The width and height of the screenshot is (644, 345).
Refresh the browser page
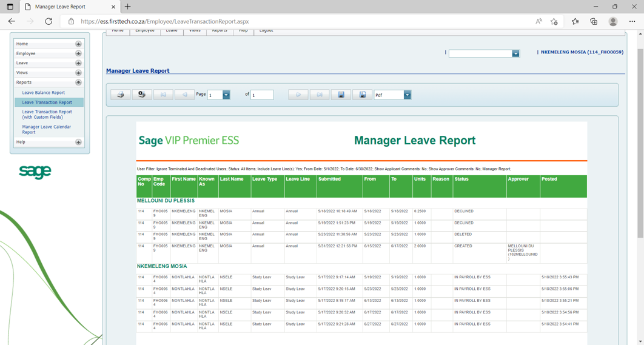point(49,21)
